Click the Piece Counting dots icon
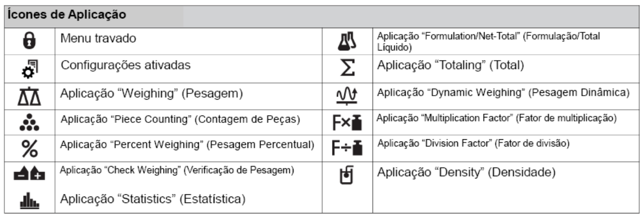 coord(30,122)
